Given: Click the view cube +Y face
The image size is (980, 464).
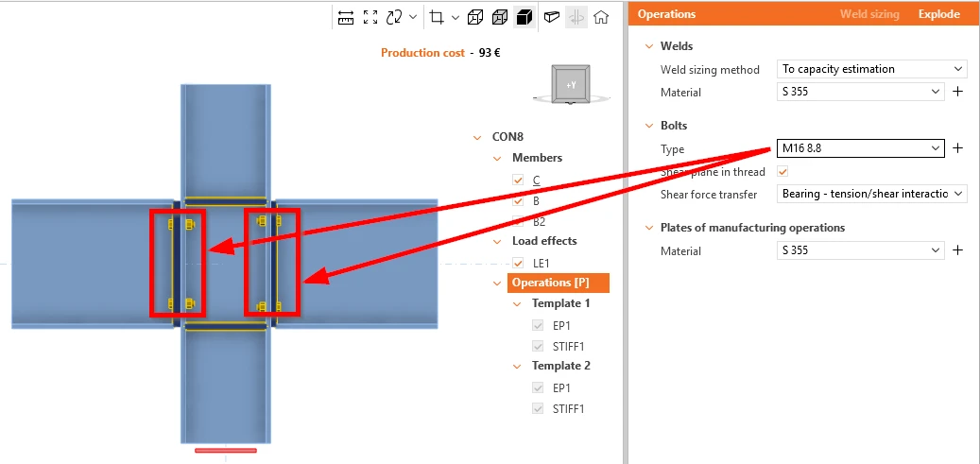Looking at the screenshot, I should point(571,84).
